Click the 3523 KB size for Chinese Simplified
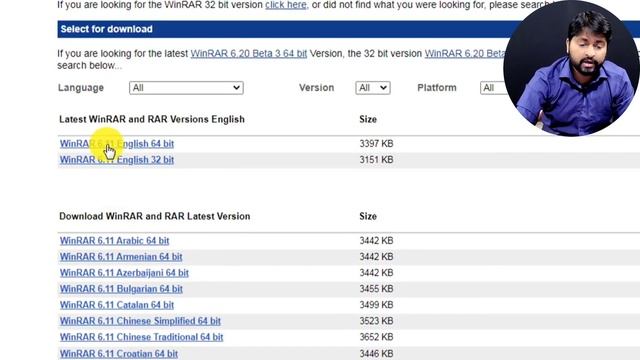This screenshot has height=360, width=640. (x=376, y=321)
